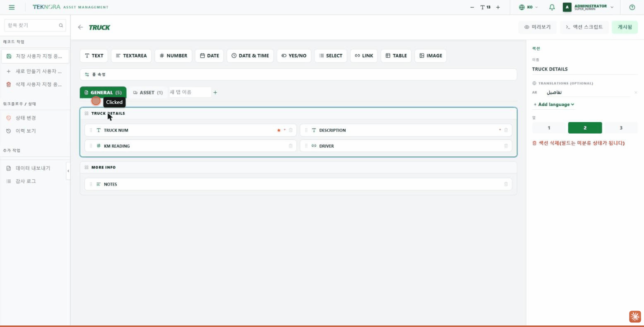Screen dimensions: 644x327
Task: Switch to the ASSET tab
Action: click(x=148, y=92)
